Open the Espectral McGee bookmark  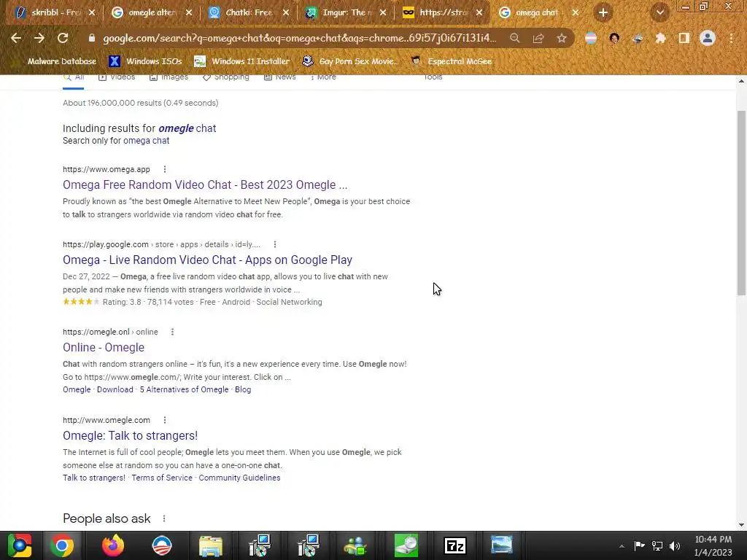(x=452, y=61)
